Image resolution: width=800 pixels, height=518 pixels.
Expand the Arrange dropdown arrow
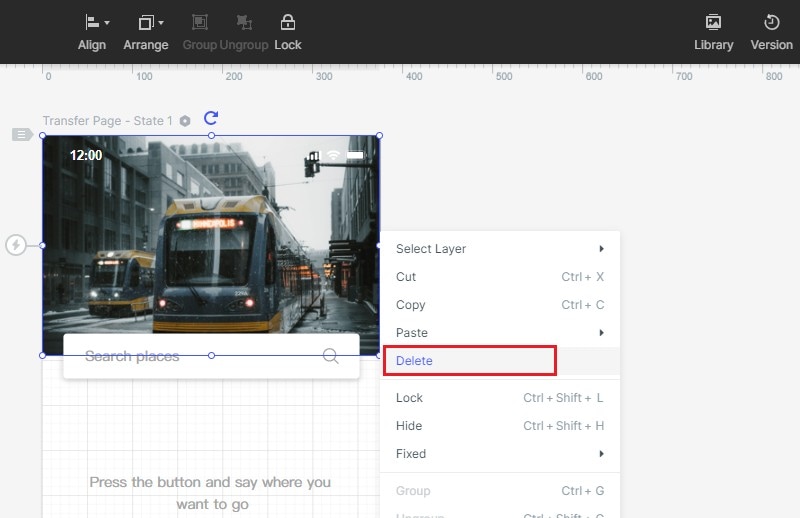pos(161,23)
